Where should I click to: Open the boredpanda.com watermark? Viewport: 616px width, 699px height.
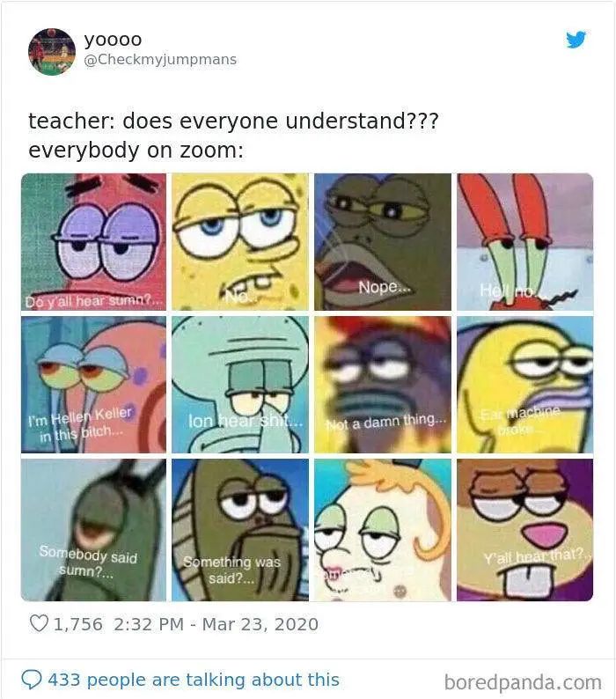pyautogui.click(x=523, y=682)
